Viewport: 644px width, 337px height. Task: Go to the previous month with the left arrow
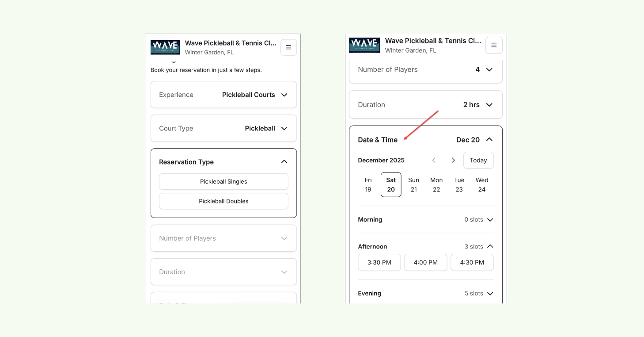pyautogui.click(x=434, y=160)
